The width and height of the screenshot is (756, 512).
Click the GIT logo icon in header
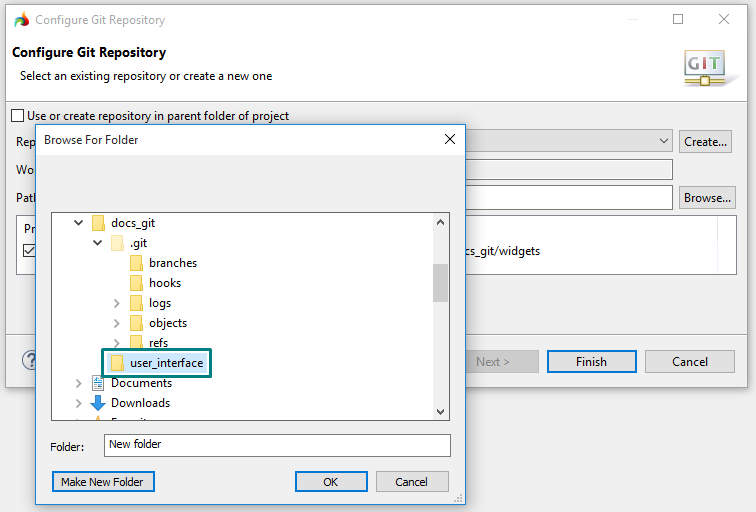pyautogui.click(x=704, y=66)
